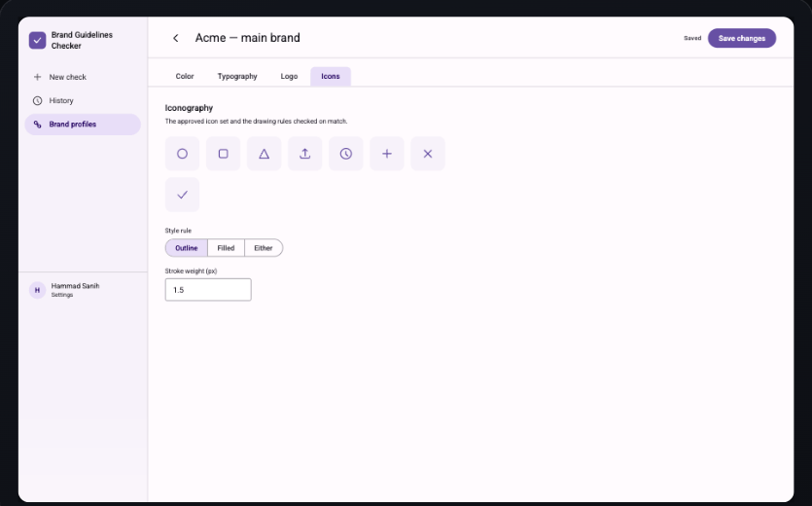The image size is (812, 506).
Task: Switch to the Color tab
Action: tap(185, 76)
